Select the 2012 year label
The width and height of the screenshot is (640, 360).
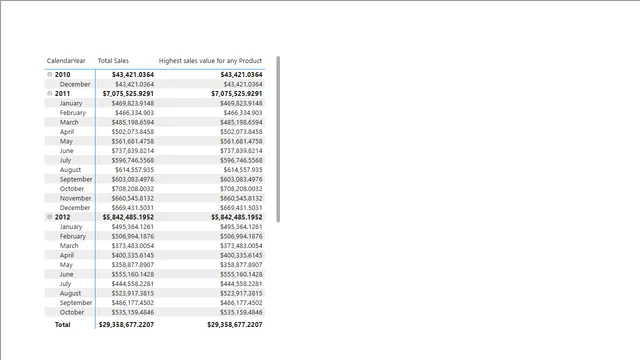[x=62, y=217]
